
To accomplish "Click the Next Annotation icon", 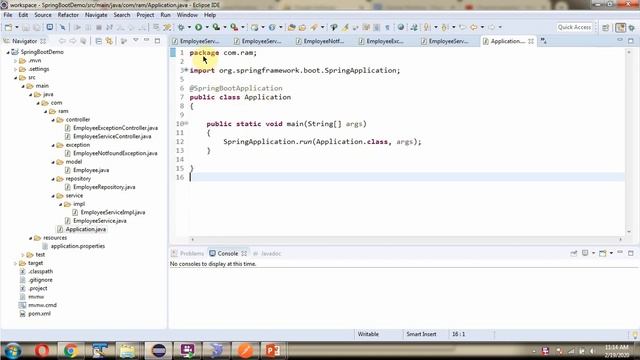I will [427, 27].
